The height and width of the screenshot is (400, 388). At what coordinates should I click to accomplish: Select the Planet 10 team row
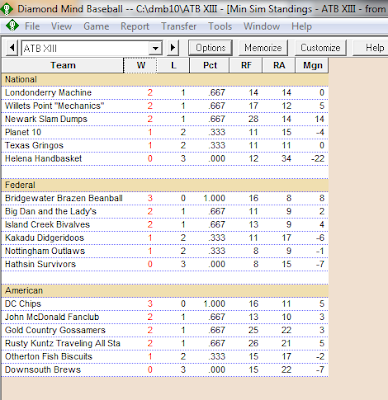(165, 132)
